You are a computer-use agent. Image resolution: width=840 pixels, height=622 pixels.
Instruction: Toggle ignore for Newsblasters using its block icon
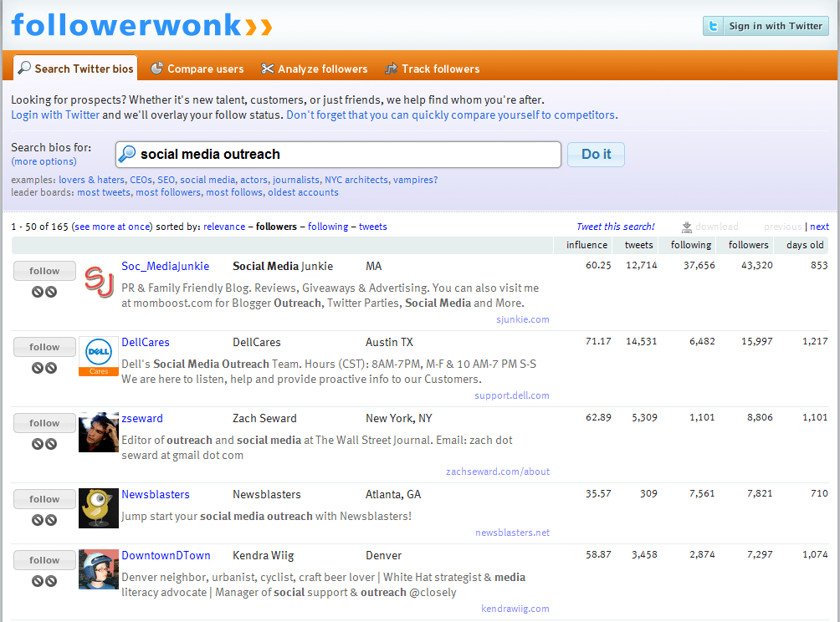click(x=52, y=518)
